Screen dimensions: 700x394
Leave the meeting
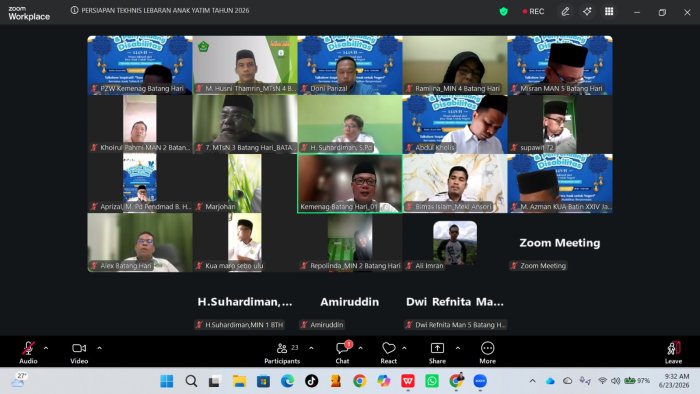(673, 353)
